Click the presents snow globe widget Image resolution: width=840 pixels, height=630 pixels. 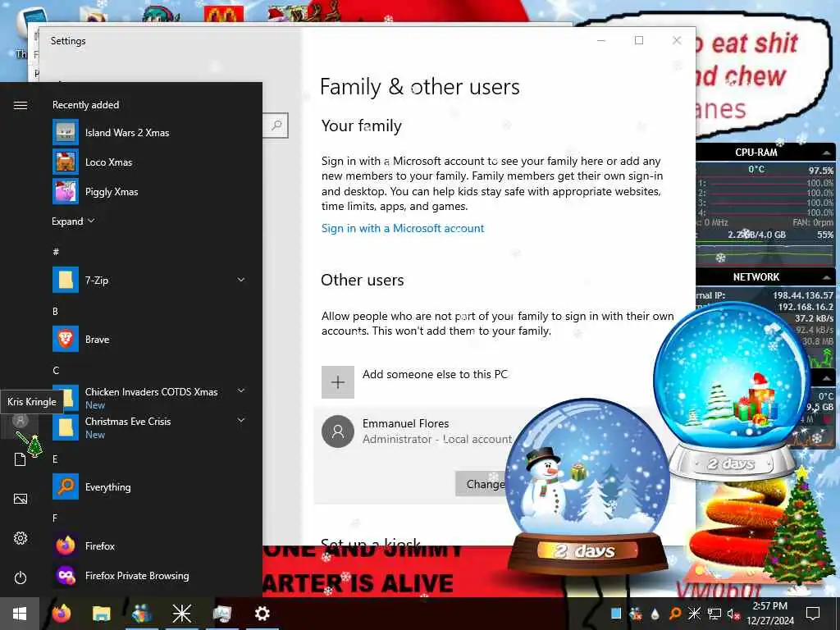click(732, 390)
